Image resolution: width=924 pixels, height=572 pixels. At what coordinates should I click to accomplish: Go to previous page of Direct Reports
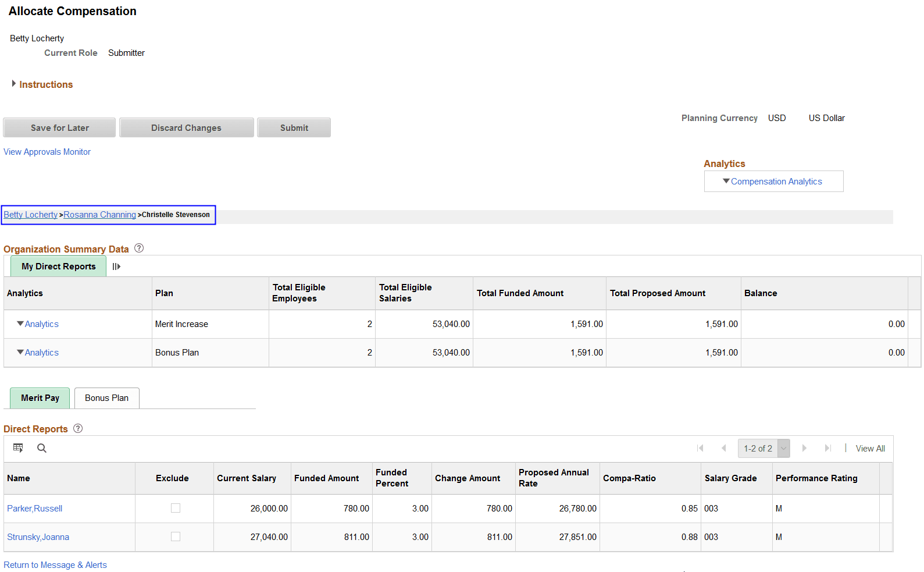click(723, 448)
